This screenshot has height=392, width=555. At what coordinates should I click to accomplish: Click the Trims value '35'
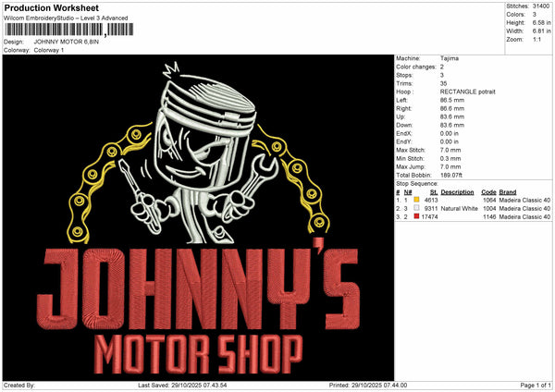(x=443, y=83)
